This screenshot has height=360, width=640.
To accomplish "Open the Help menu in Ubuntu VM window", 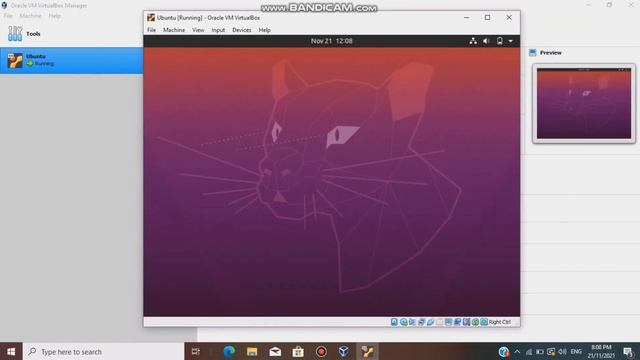I will coord(264,30).
